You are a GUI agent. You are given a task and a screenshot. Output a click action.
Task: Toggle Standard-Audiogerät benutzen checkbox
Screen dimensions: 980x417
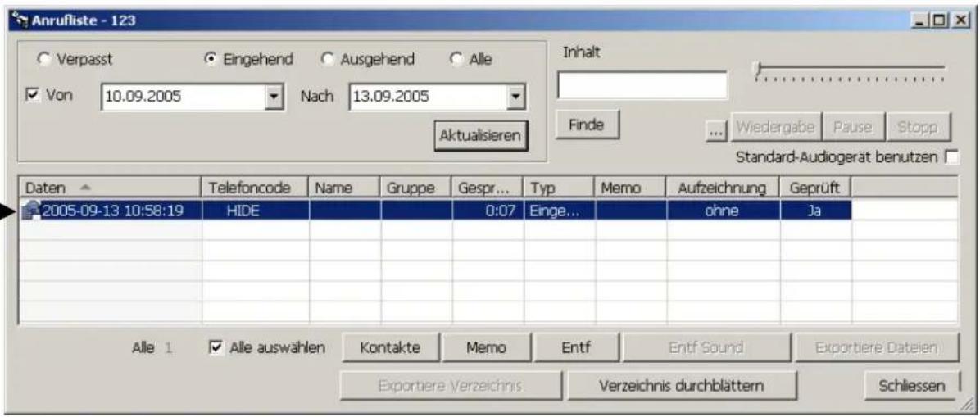pyautogui.click(x=952, y=157)
